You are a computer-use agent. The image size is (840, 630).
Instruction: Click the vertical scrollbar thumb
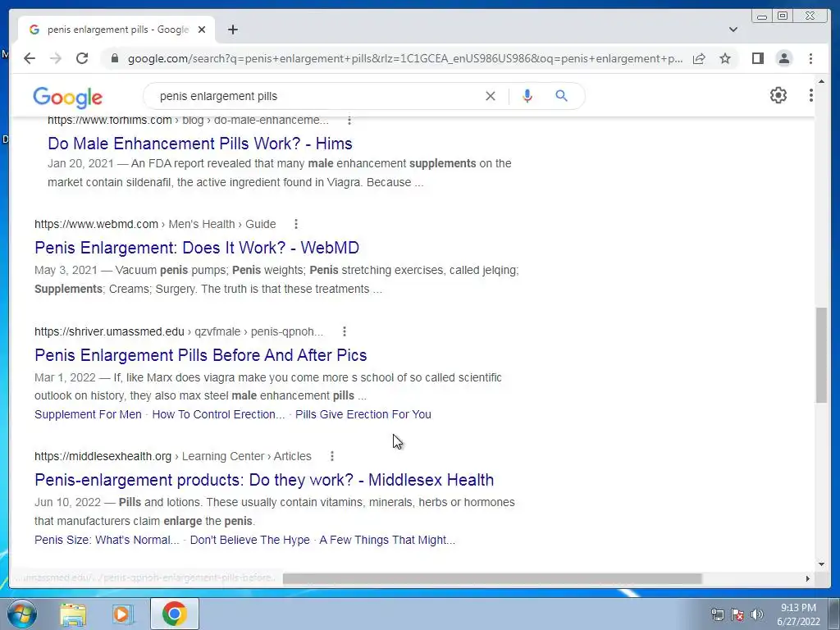click(821, 354)
